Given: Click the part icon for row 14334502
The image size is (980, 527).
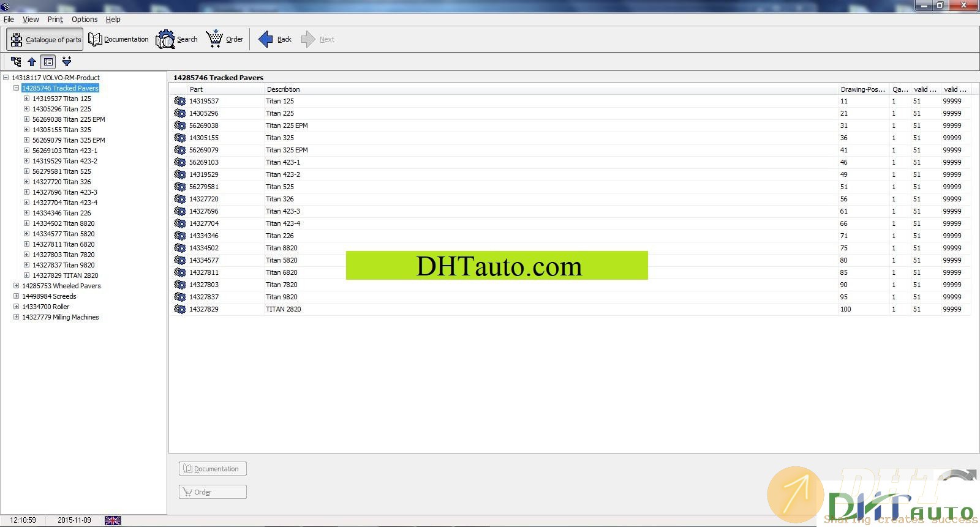Looking at the screenshot, I should click(x=180, y=248).
